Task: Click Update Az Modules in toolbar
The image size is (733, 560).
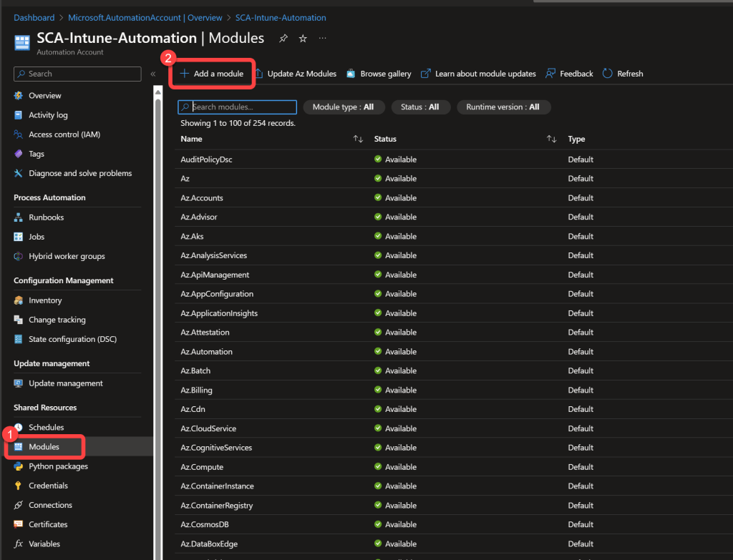Action: tap(296, 74)
